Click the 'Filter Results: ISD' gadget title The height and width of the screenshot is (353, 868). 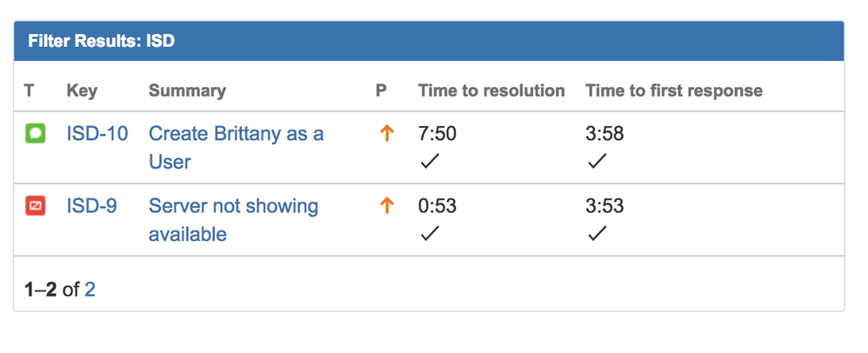101,41
